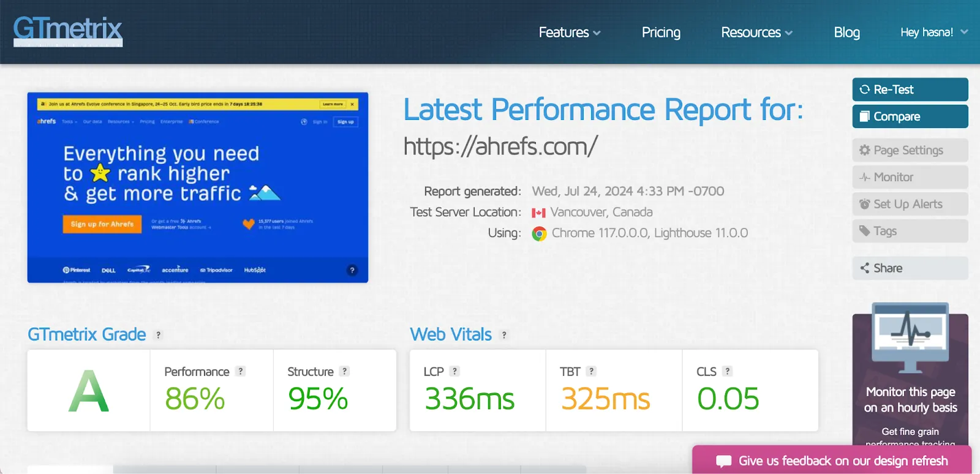Click the Structure score help icon
980x474 pixels.
[345, 371]
